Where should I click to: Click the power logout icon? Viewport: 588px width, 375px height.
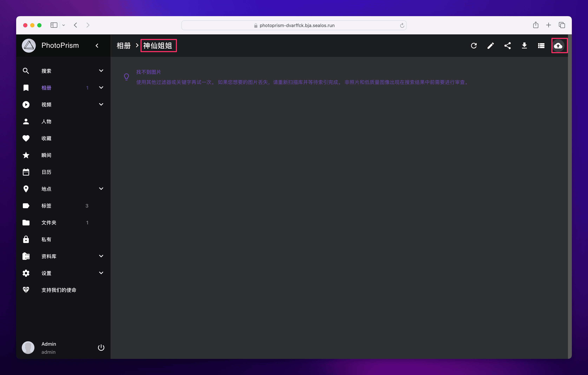click(101, 347)
